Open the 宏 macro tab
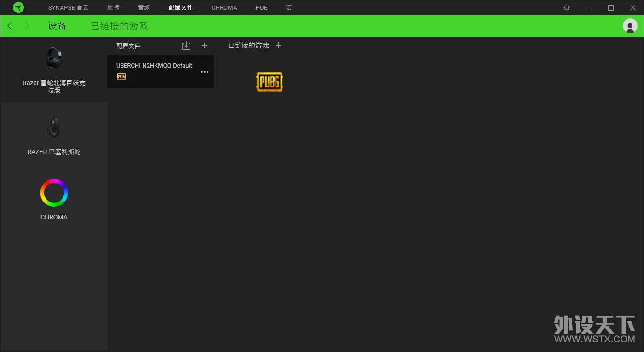 [x=288, y=8]
